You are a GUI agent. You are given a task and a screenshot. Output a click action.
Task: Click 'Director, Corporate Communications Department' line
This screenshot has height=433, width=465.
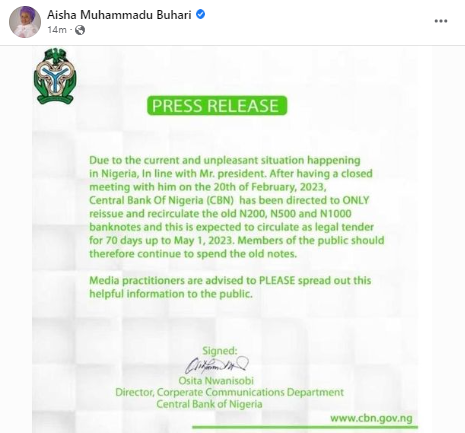pos(229,392)
